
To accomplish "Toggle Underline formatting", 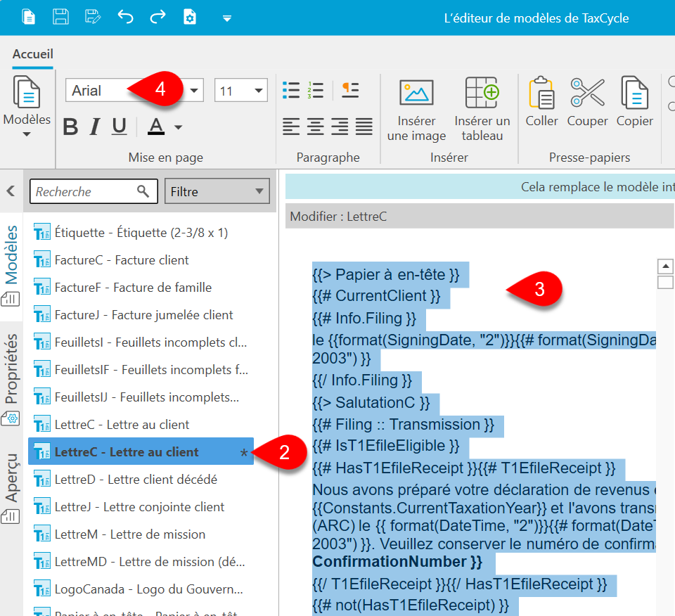I will coord(120,127).
